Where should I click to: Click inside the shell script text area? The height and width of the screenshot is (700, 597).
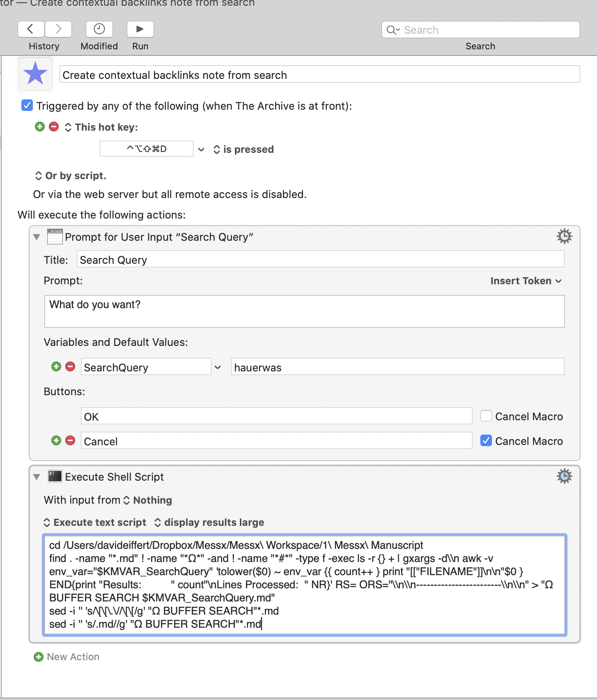click(x=304, y=585)
